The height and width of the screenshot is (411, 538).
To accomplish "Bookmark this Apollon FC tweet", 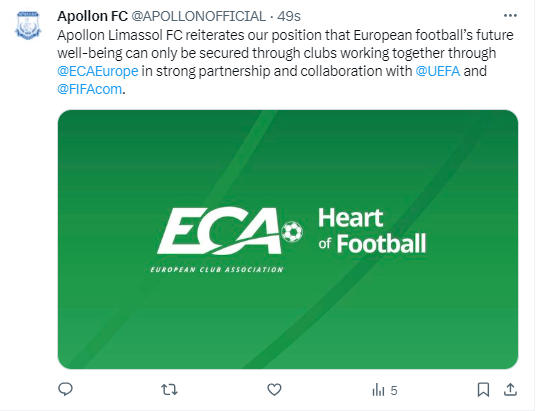I will point(483,390).
